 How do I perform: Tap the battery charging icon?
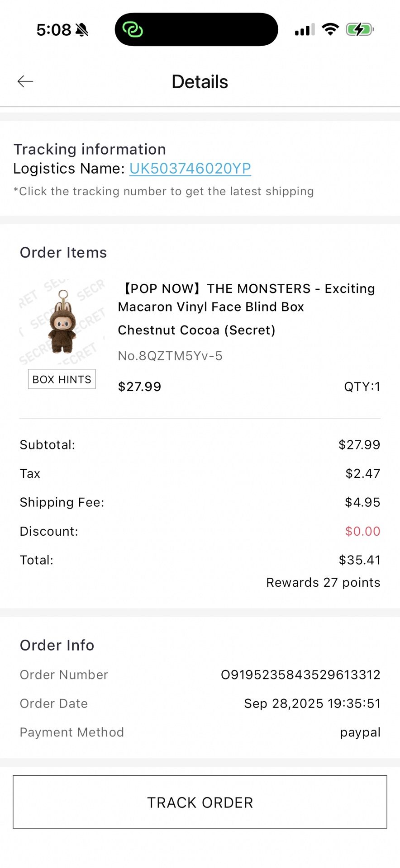click(x=359, y=30)
